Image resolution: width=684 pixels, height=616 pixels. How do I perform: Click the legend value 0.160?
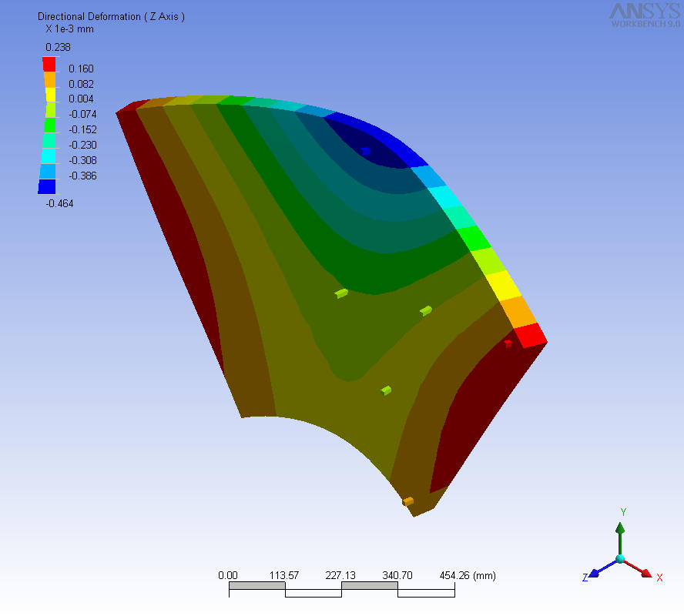click(x=81, y=69)
